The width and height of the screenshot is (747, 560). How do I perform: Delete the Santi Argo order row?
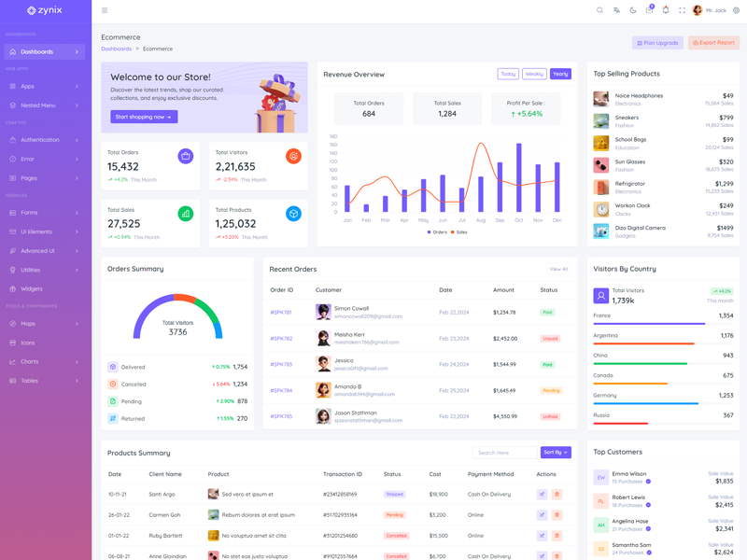557,494
